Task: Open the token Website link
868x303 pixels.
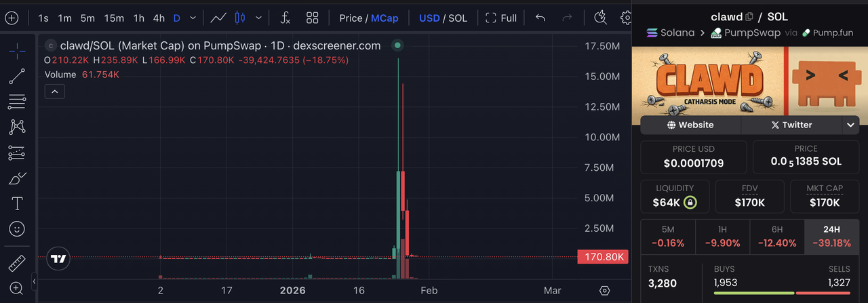Action: click(690, 125)
